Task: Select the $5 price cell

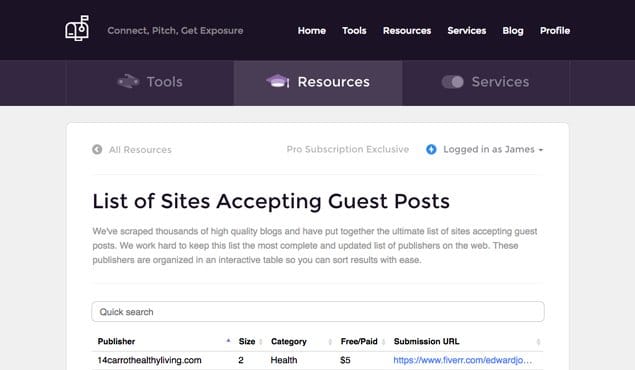Action: click(x=345, y=360)
